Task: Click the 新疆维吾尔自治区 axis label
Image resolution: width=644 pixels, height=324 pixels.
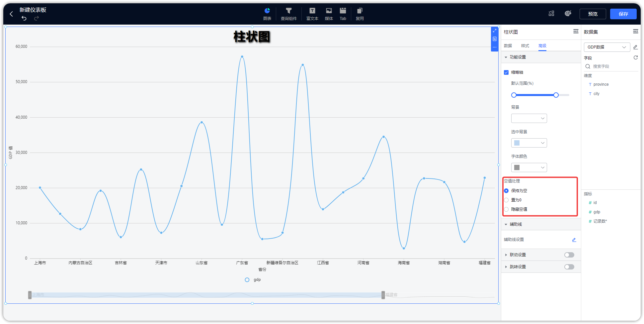Action: [282, 263]
